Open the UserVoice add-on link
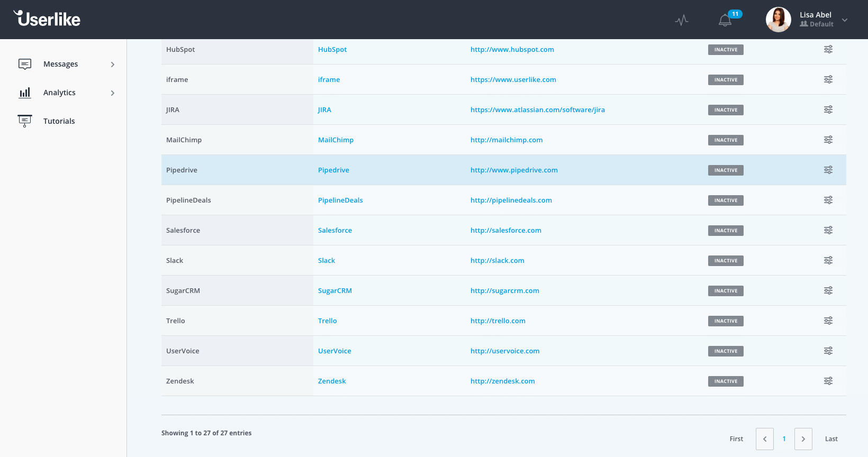The width and height of the screenshot is (868, 457). (334, 351)
